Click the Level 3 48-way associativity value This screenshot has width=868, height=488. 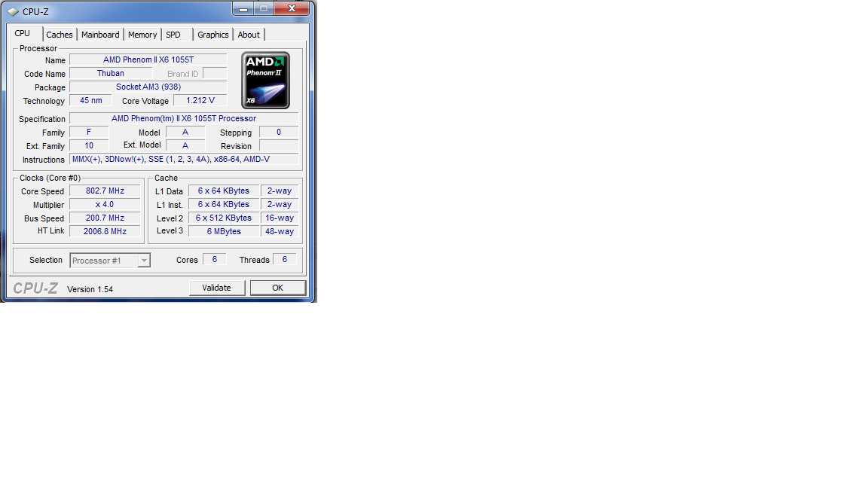pyautogui.click(x=280, y=231)
